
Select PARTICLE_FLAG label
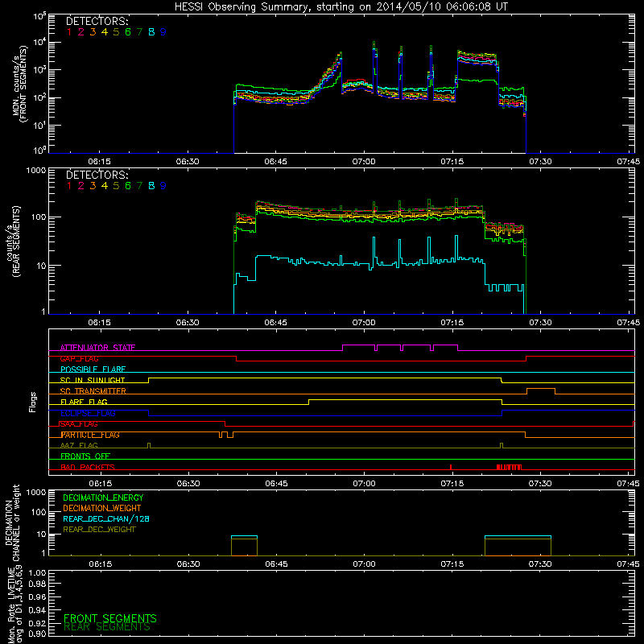coord(90,435)
